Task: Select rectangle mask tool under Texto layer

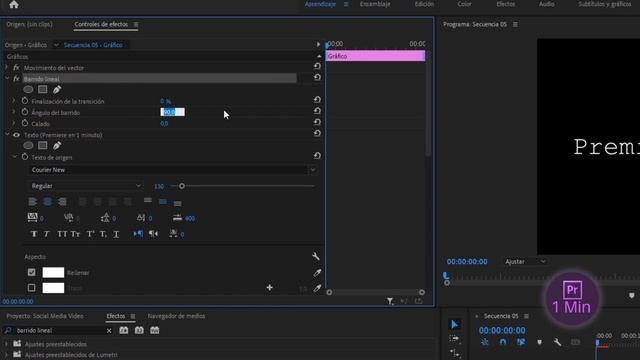Action: click(42, 145)
